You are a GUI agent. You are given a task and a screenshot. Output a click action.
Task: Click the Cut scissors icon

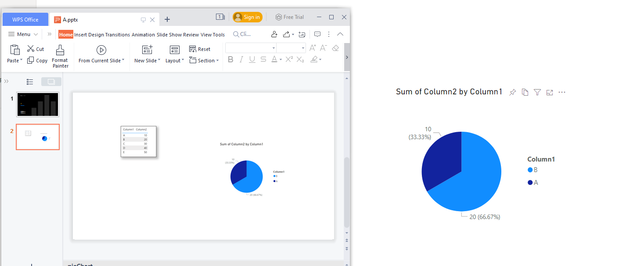point(31,49)
